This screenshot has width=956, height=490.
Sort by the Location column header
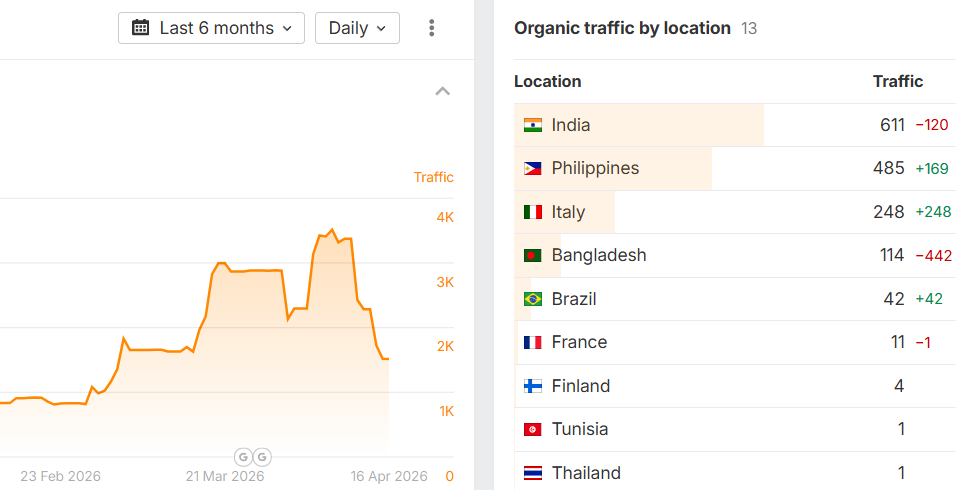click(547, 82)
